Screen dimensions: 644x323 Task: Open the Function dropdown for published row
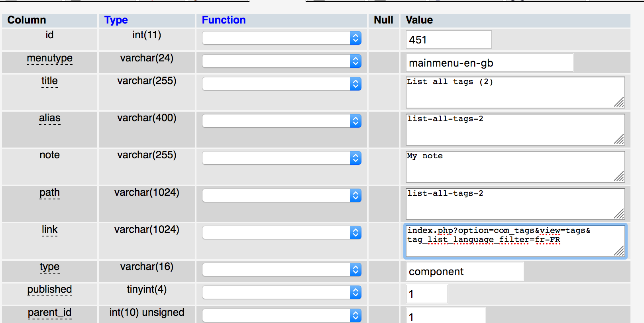coord(282,292)
